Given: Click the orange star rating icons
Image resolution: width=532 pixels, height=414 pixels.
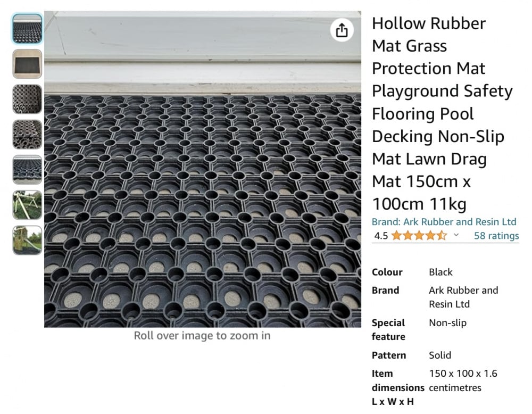Looking at the screenshot, I should (x=419, y=236).
